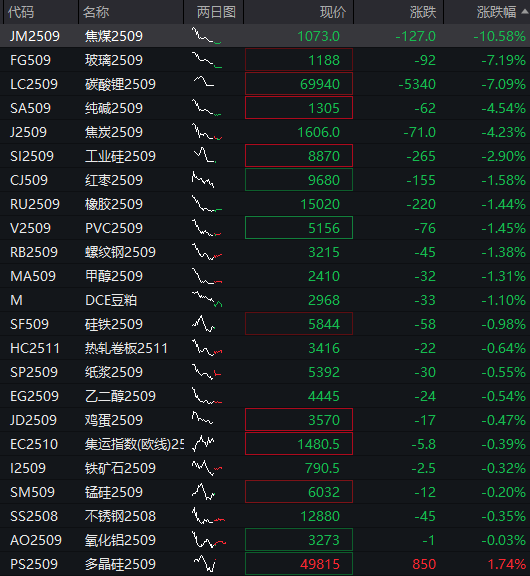Click boxed price 8870 for 工业硅2509
Viewport: 530px width, 576px height.
[x=299, y=156]
